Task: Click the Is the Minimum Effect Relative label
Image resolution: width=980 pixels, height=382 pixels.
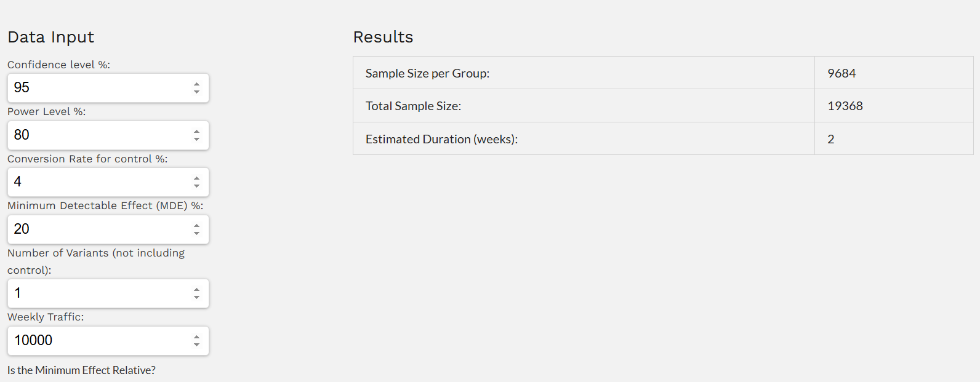Action: pos(81,370)
